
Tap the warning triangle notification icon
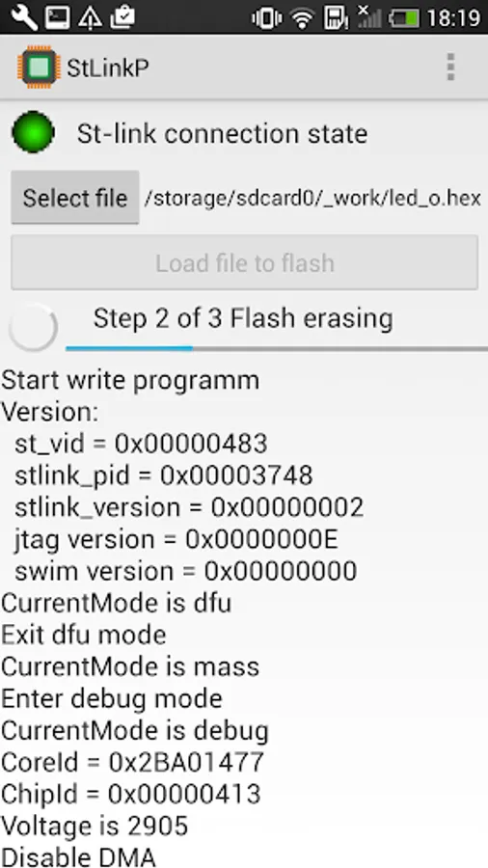tap(90, 18)
